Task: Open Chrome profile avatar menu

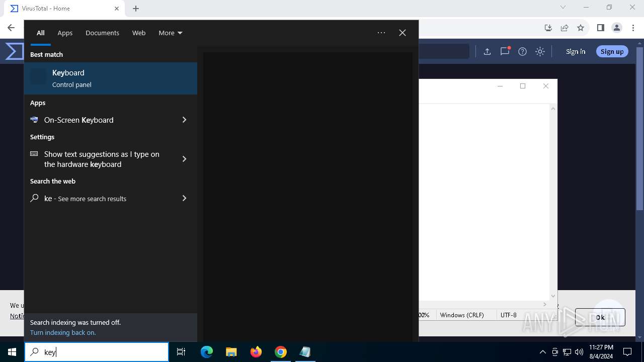Action: (x=617, y=28)
